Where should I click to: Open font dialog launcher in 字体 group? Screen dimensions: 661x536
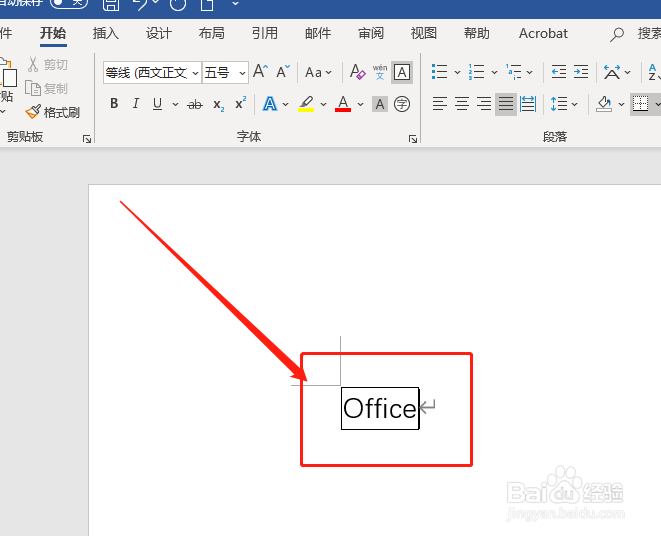tap(413, 139)
